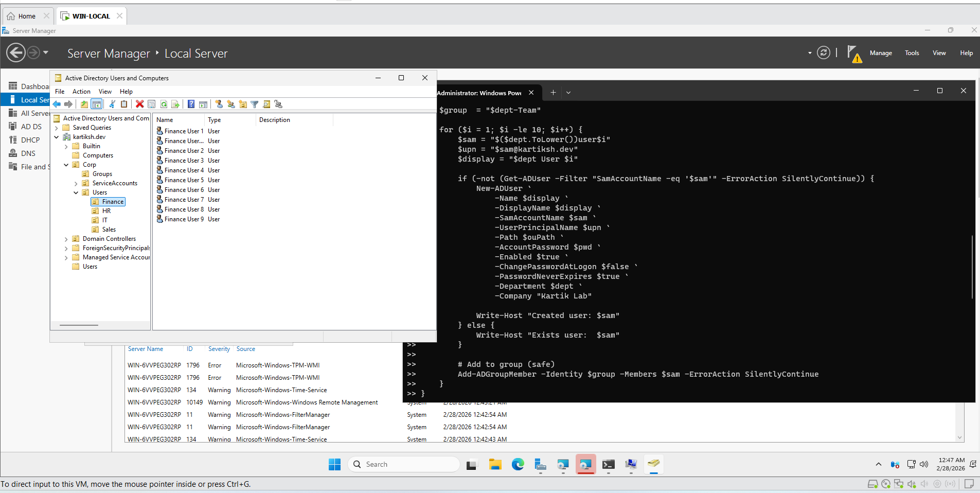Toggle the Show/Hide Action Pane icon
The width and height of the screenshot is (980, 493).
(x=203, y=104)
